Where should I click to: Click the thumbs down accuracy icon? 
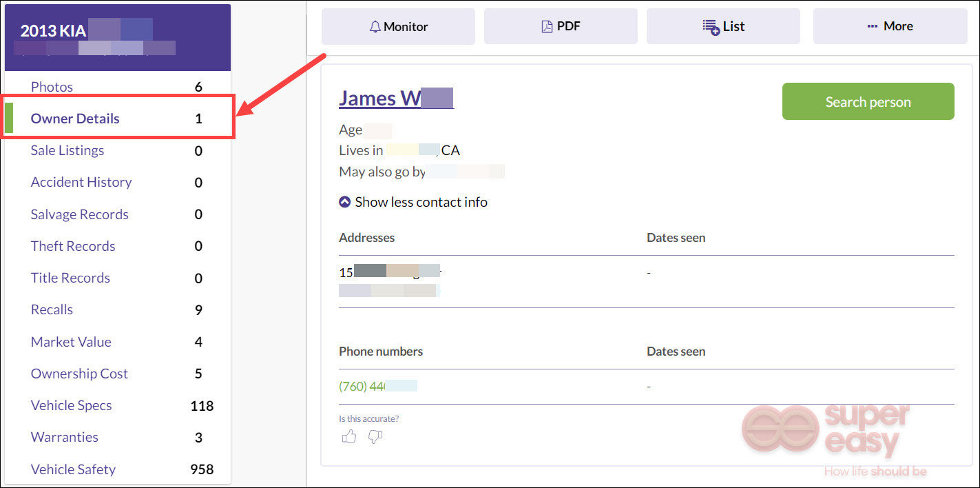pyautogui.click(x=375, y=436)
